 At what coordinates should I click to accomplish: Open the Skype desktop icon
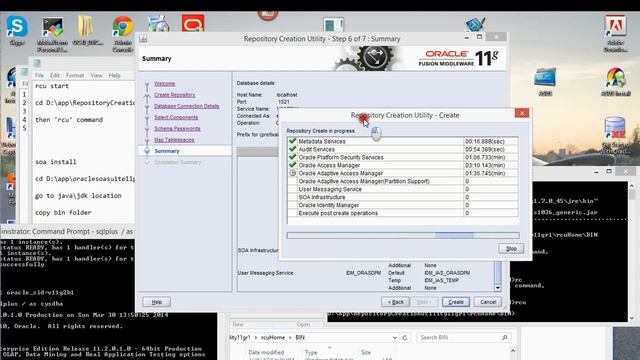pos(17,27)
